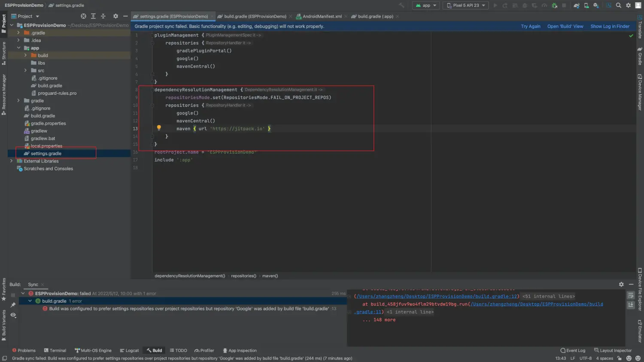The image size is (644, 362).
Task: Open the SDK Manager toolbar icon
Action: tap(596, 6)
